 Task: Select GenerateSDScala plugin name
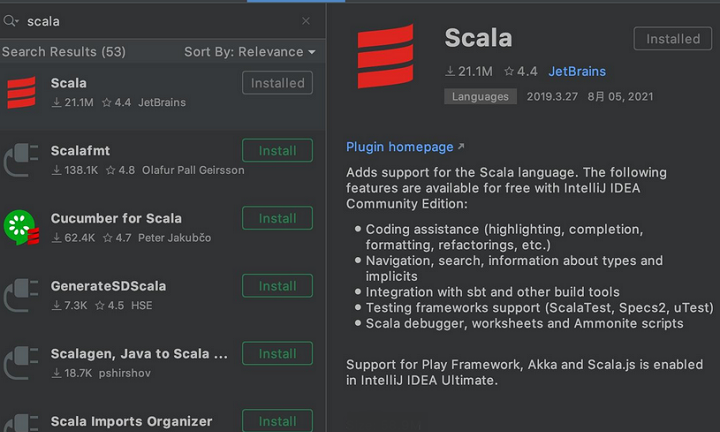[x=108, y=286]
